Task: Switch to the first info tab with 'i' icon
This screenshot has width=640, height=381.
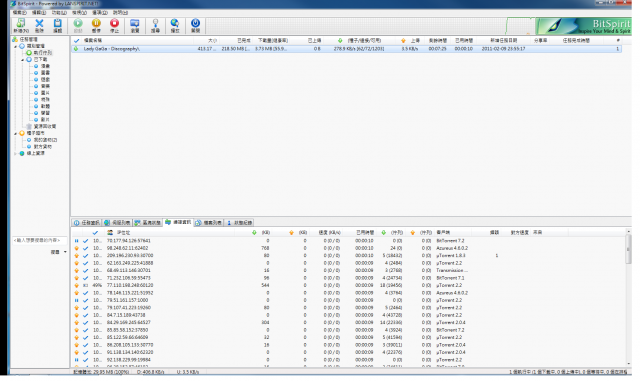Action: (87, 223)
